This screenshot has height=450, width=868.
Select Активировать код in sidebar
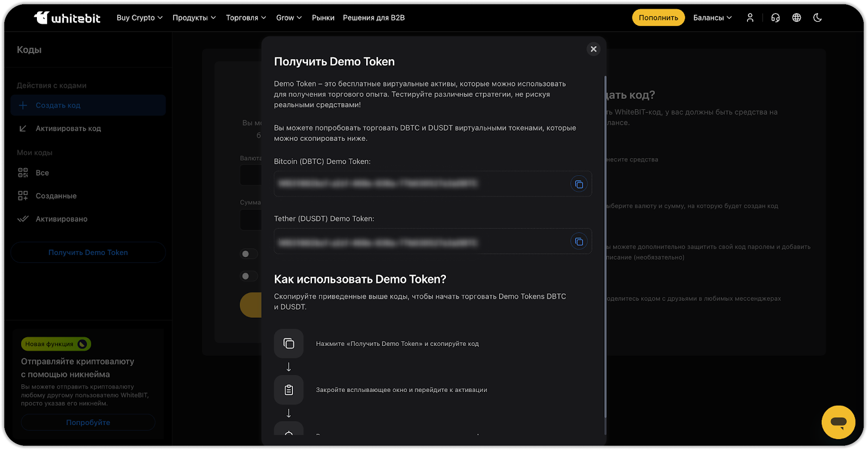[68, 128]
